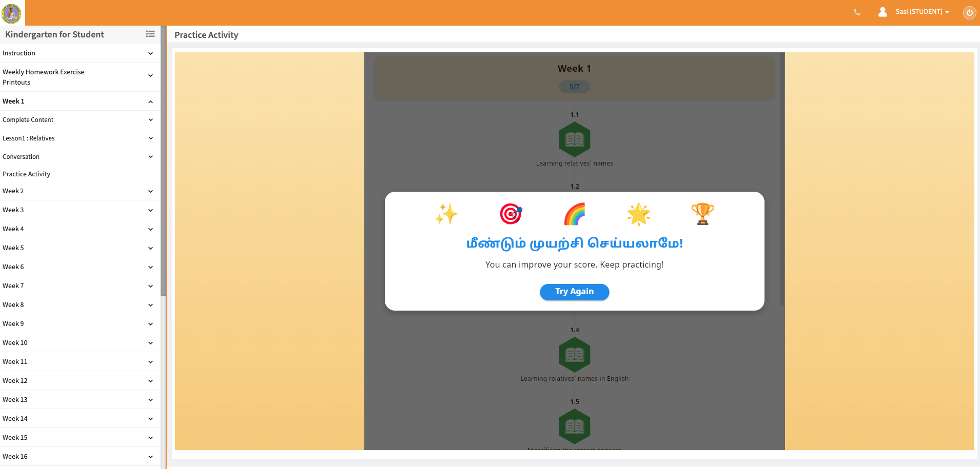
Task: Click the user profile avatar icon
Action: 883,12
